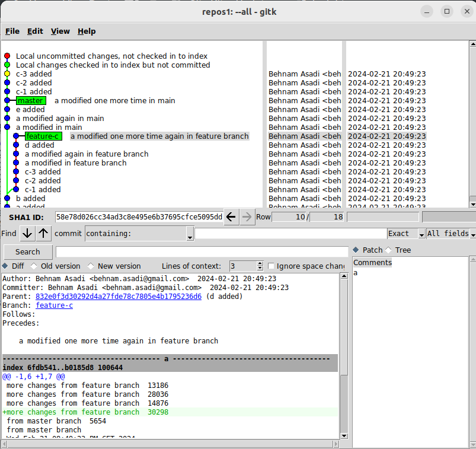Select the feature-c branch tag
Image resolution: width=476 pixels, height=449 pixels.
pyautogui.click(x=43, y=136)
